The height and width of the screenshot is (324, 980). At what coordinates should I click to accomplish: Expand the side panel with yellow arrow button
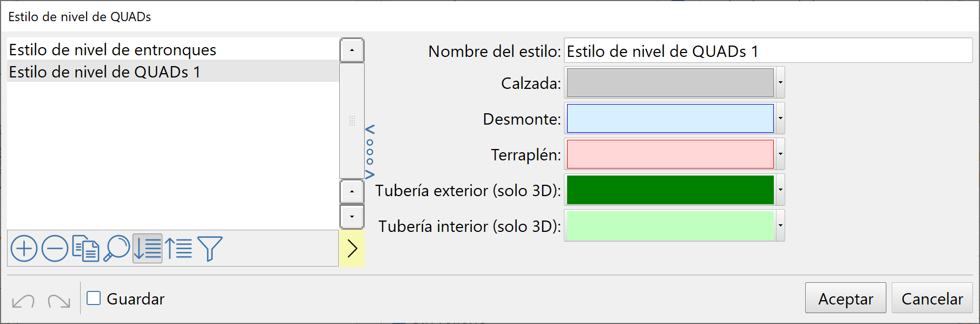pyautogui.click(x=352, y=248)
